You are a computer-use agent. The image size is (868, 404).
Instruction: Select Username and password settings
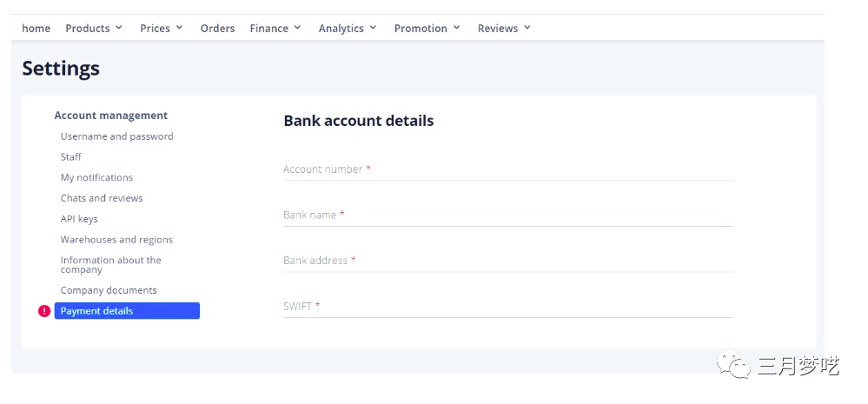click(116, 136)
